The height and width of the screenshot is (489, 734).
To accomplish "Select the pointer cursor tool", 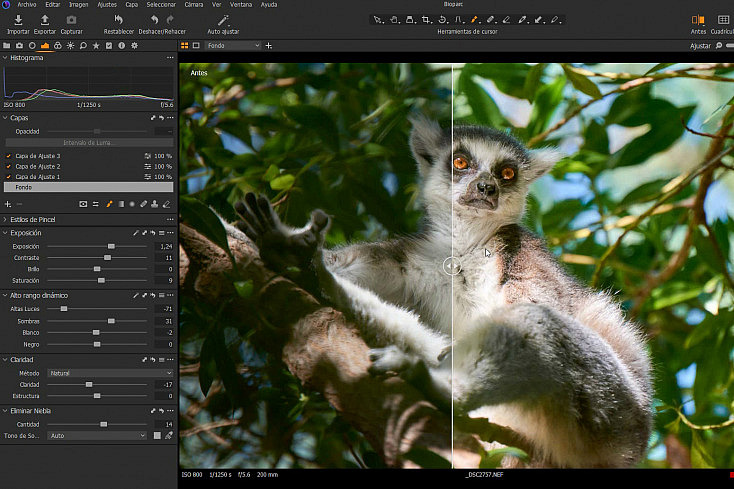I will click(378, 20).
